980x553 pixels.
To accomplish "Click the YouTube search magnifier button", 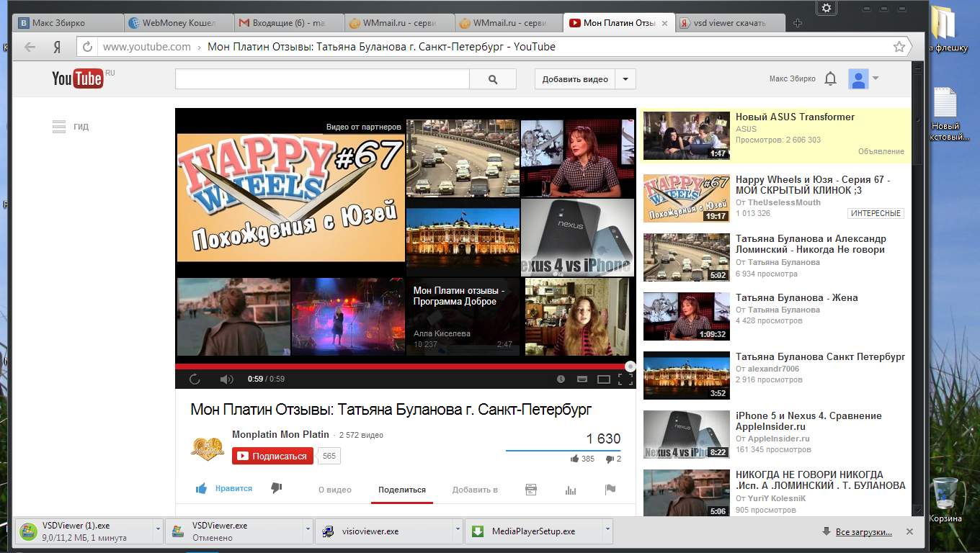I will [x=493, y=79].
